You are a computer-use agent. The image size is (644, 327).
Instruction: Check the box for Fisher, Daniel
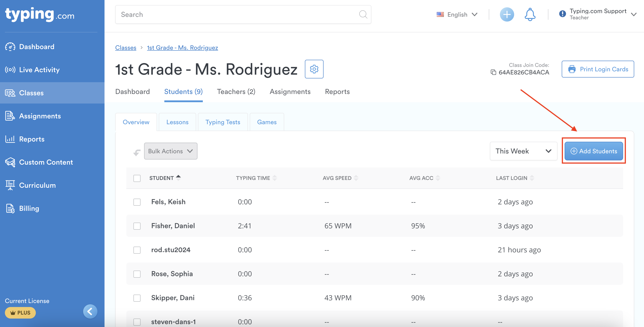point(137,226)
